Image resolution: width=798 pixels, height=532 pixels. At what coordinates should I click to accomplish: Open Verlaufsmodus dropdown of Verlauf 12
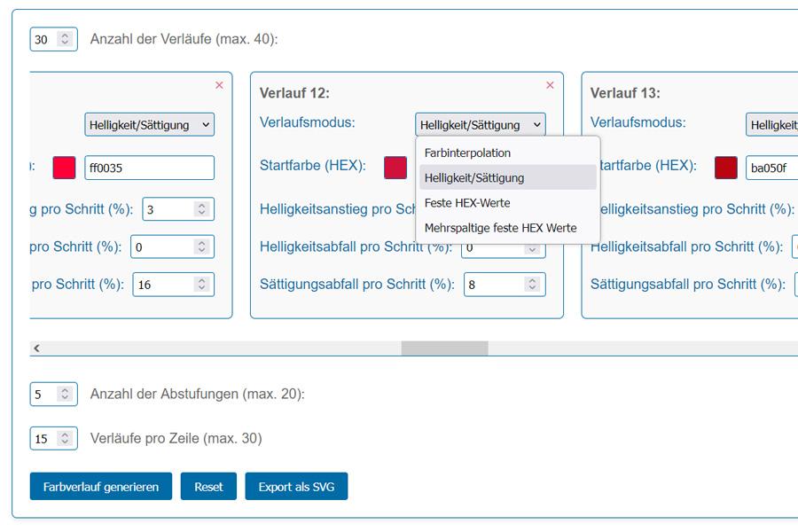[x=480, y=125]
